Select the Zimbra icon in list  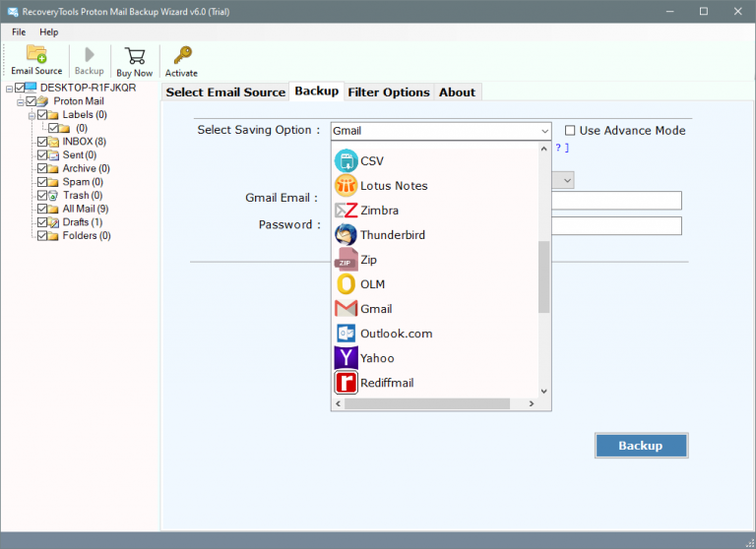(x=346, y=211)
